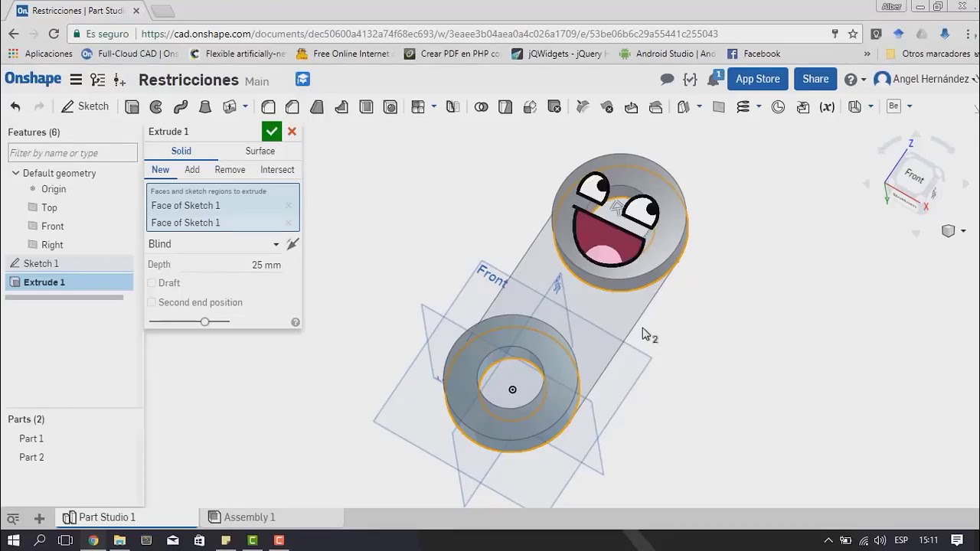Select the Sweep tool icon
This screenshot has width=980, height=551.
(181, 106)
